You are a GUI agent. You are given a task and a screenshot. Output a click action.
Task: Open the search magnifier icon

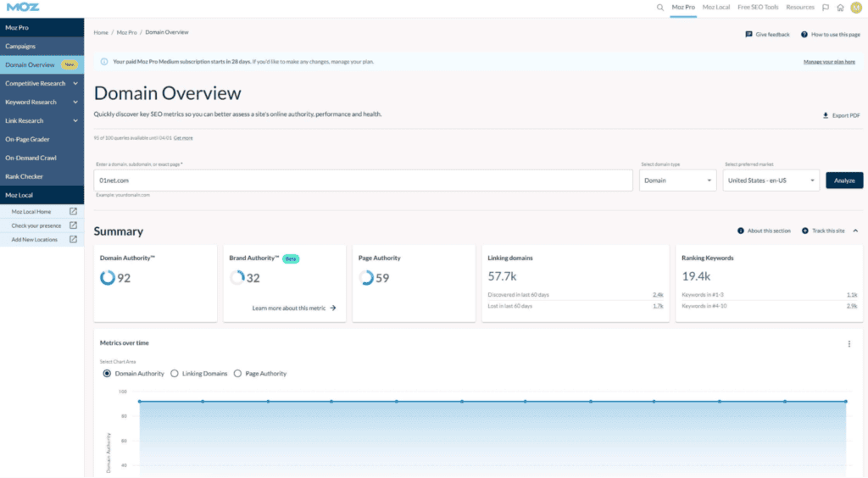click(659, 8)
